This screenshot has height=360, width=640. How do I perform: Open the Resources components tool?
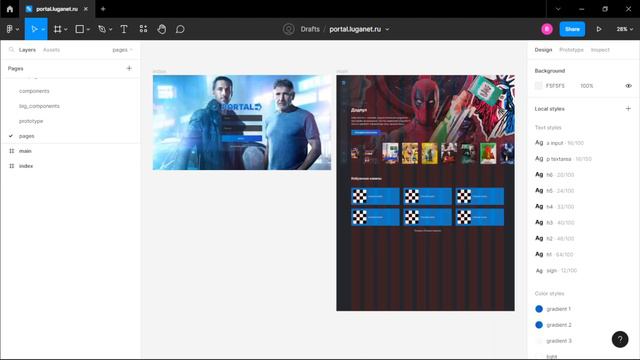(143, 29)
